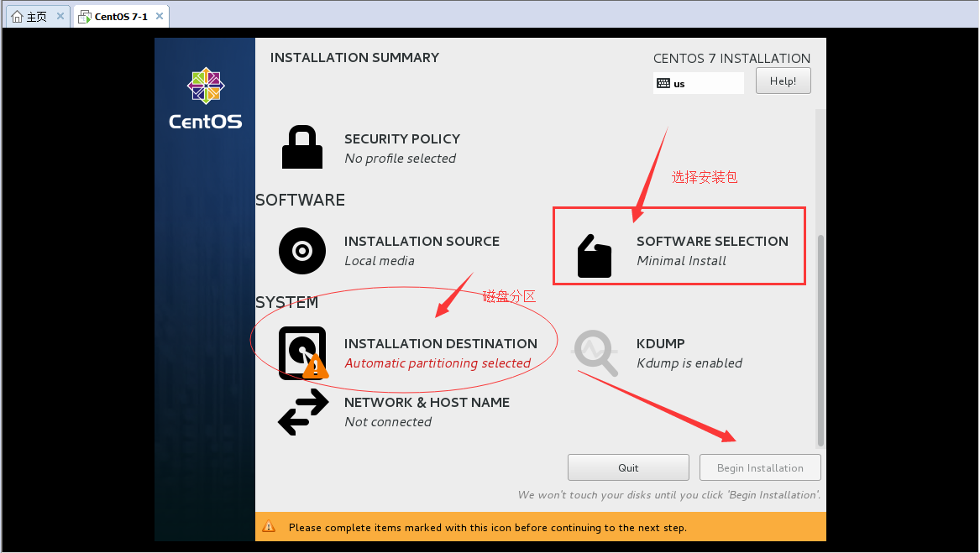
Task: Click the 'us' keyboard layout field
Action: point(699,83)
